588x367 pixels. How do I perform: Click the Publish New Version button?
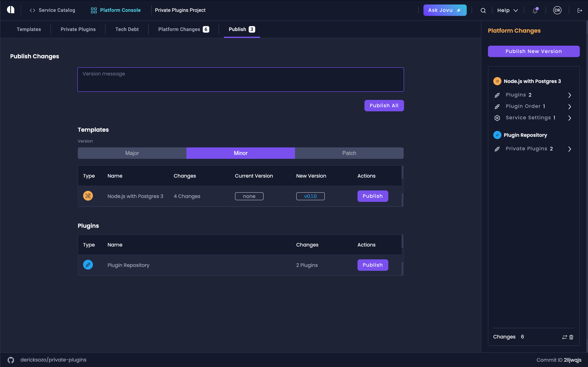click(533, 51)
